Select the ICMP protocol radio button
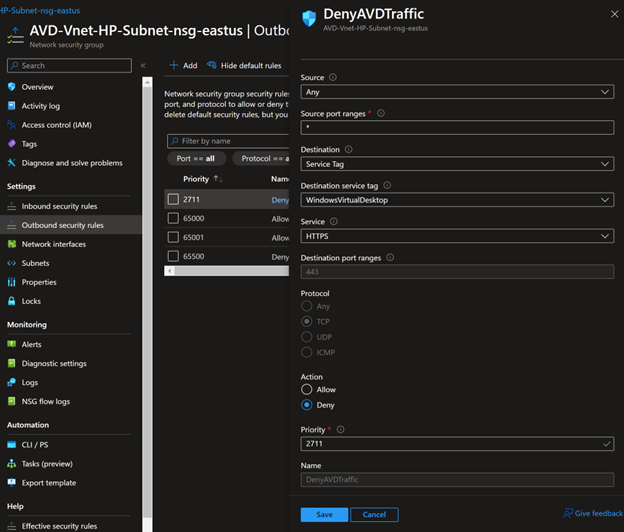 pos(307,352)
